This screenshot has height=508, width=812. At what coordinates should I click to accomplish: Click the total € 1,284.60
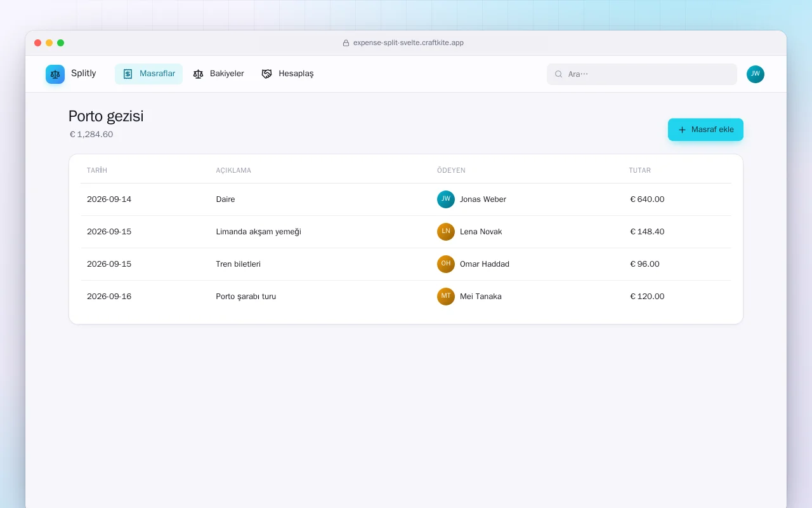(x=91, y=135)
